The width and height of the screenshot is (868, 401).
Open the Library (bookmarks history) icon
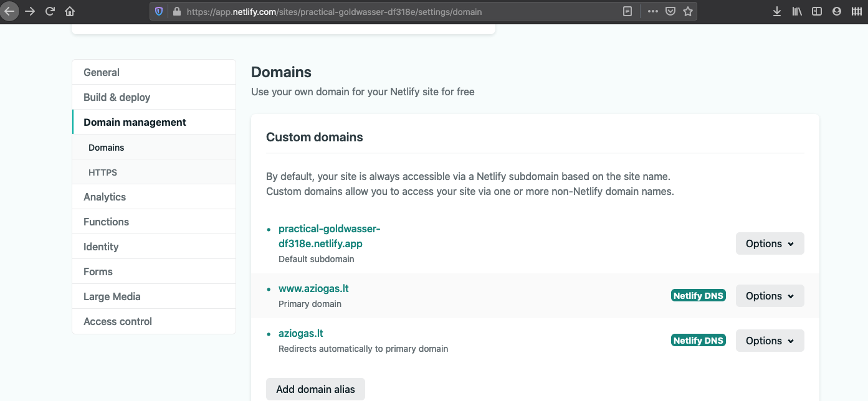coord(796,11)
